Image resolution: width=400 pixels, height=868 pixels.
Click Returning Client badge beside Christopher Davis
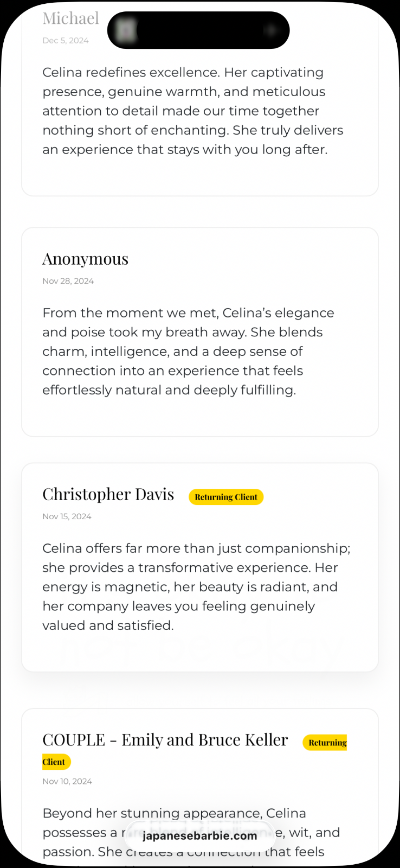coord(226,497)
